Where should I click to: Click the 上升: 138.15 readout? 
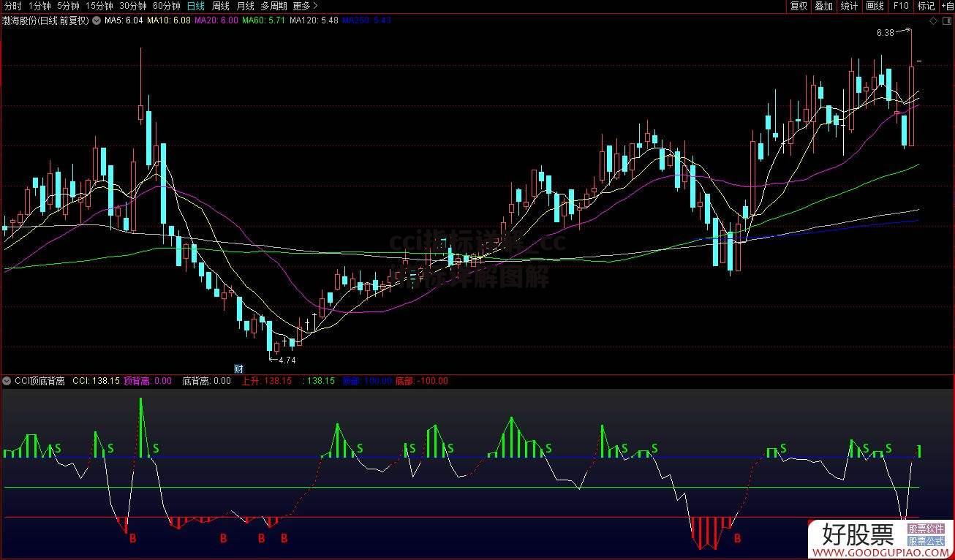267,381
